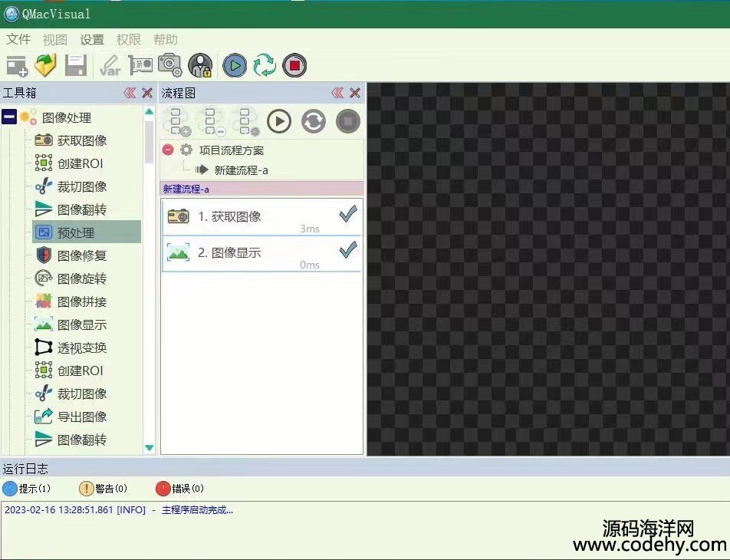Image resolution: width=730 pixels, height=560 pixels.
Task: Run once with the blue play icon
Action: [x=235, y=66]
